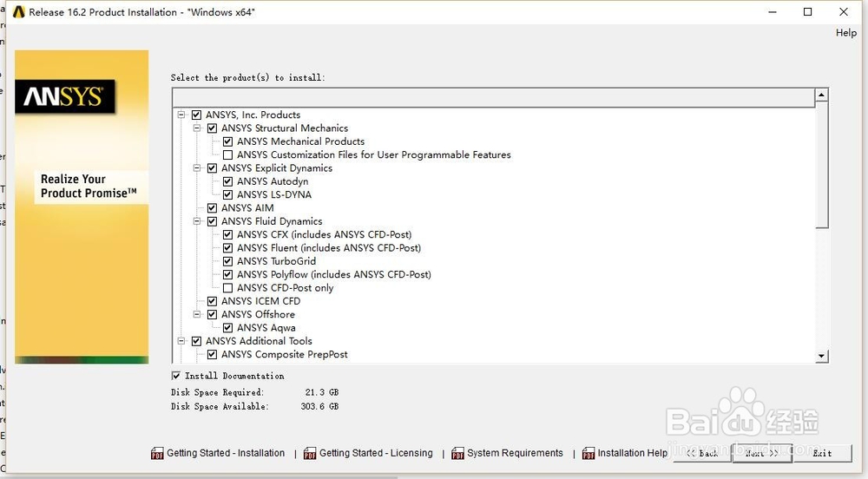This screenshot has height=479, width=868.
Task: Collapse the ANSYS, Inc. Products tree node
Action: coord(181,115)
